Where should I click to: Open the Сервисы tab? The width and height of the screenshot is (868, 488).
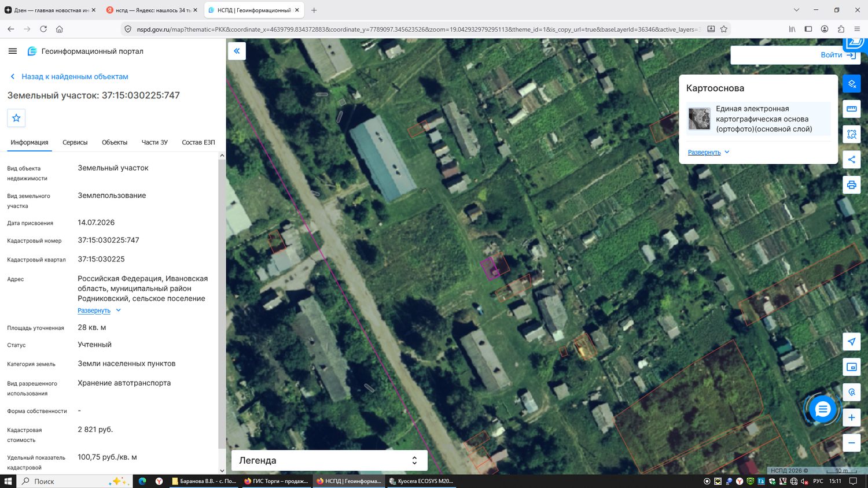[x=75, y=142]
